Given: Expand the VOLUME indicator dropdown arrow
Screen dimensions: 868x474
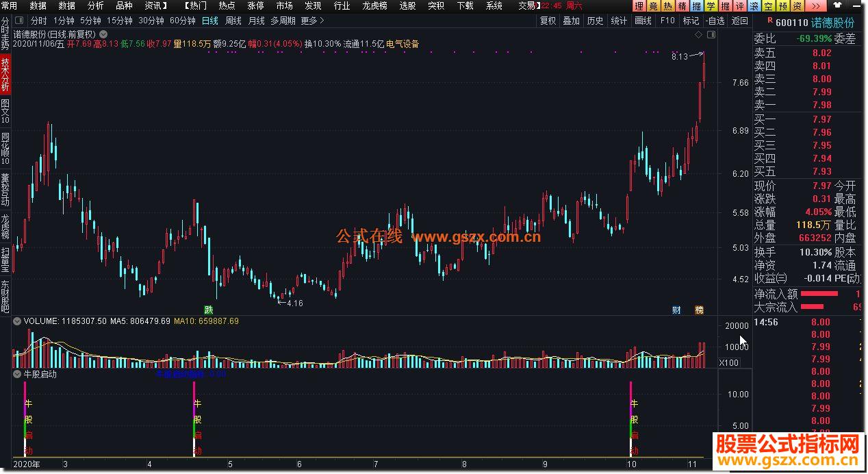Looking at the screenshot, I should [x=18, y=321].
